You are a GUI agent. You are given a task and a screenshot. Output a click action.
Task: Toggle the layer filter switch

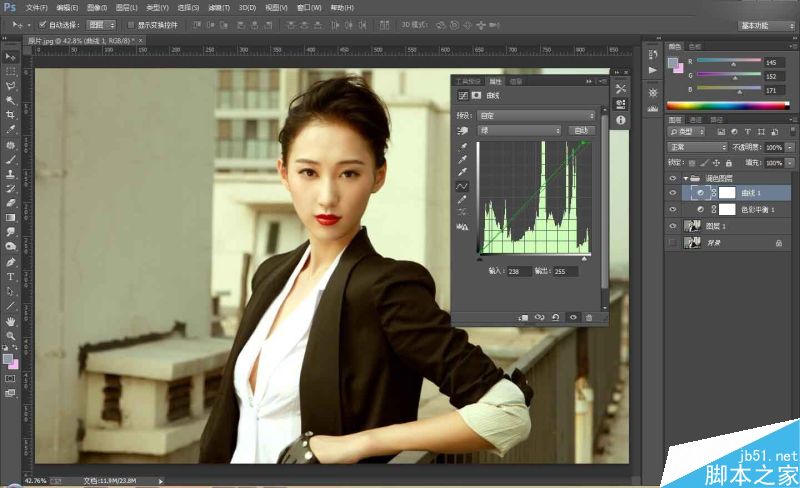pyautogui.click(x=792, y=132)
